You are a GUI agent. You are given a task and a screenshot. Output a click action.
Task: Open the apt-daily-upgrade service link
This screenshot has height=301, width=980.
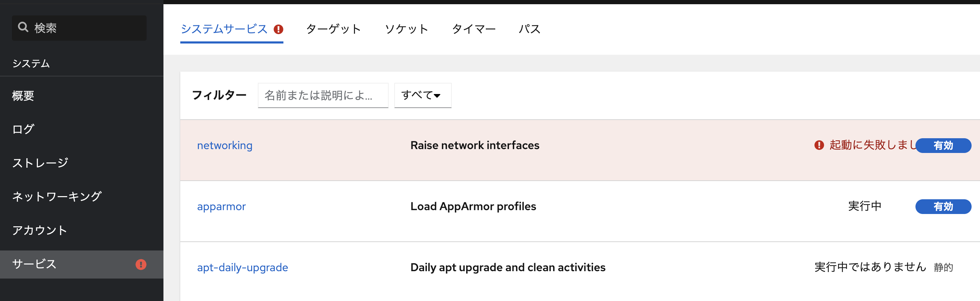[242, 268]
